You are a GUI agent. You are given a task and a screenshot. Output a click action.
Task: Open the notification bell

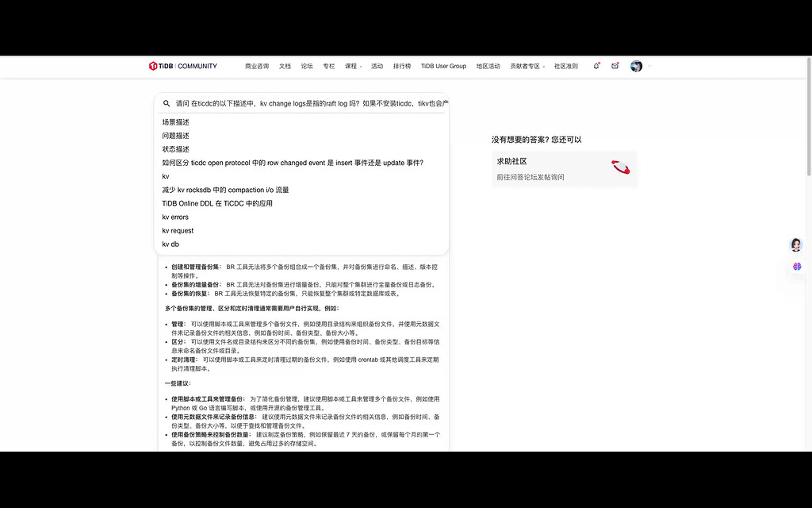pyautogui.click(x=596, y=66)
